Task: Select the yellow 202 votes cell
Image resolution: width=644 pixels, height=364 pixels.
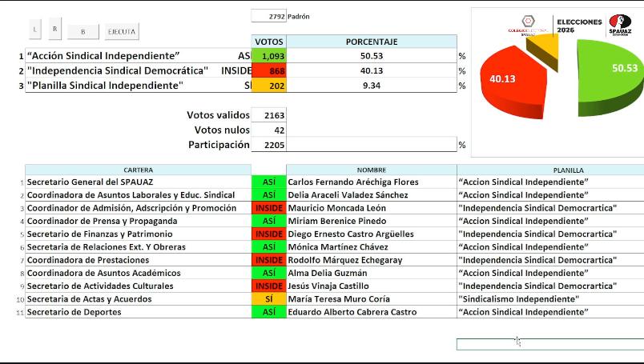Action: pos(268,86)
